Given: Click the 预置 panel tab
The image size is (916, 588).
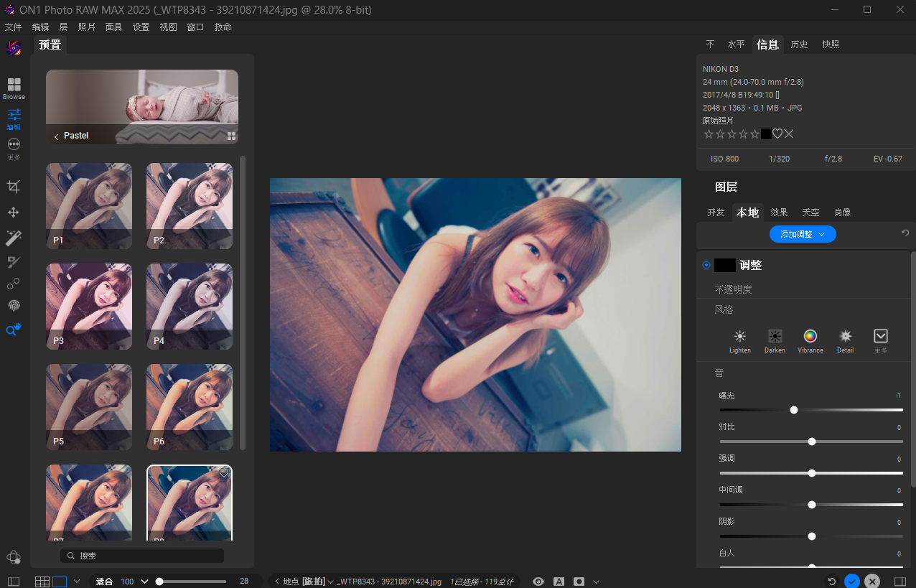Looking at the screenshot, I should (x=50, y=45).
